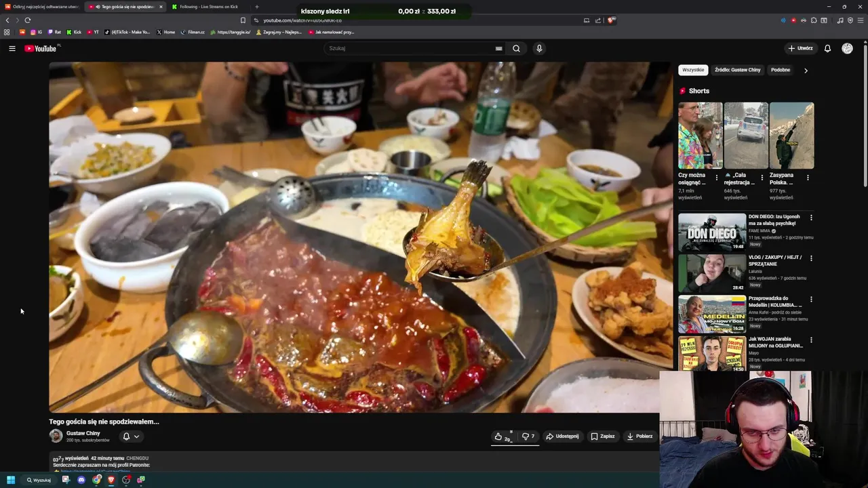Reload the current page
The image size is (868, 488).
[x=27, y=20]
